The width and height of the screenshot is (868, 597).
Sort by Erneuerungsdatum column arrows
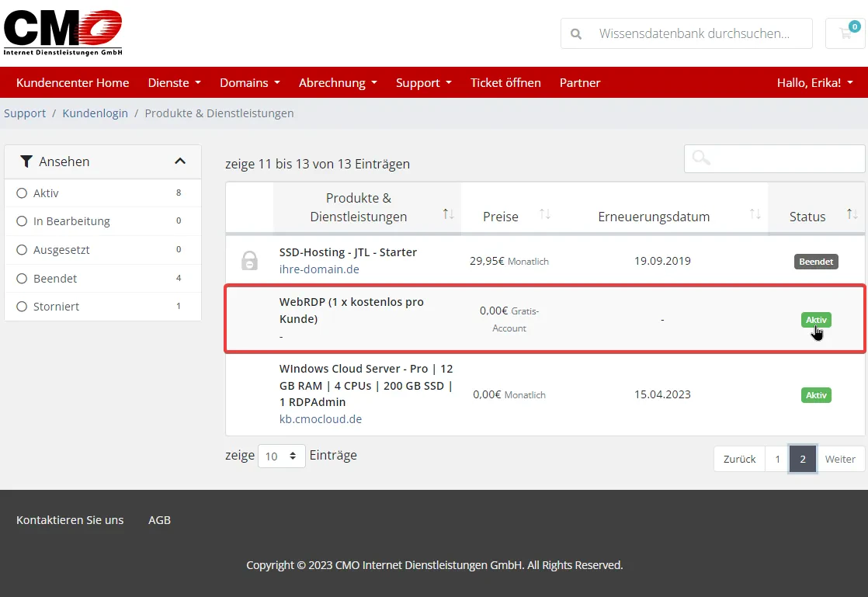pyautogui.click(x=755, y=213)
